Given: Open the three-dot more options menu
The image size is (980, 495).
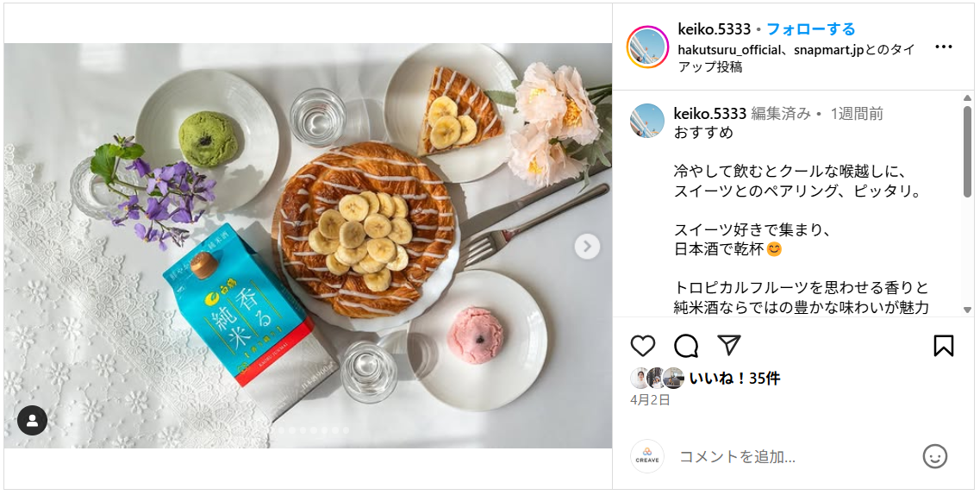Looking at the screenshot, I should coord(943,47).
